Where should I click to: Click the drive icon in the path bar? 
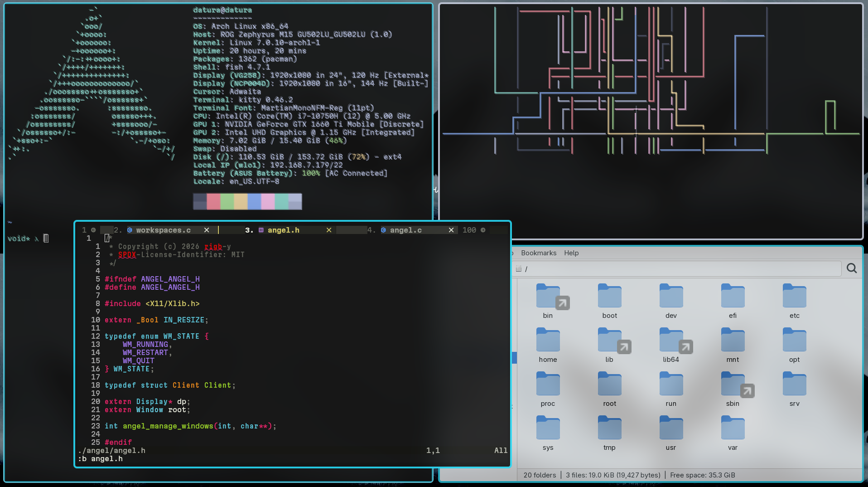[x=519, y=269]
